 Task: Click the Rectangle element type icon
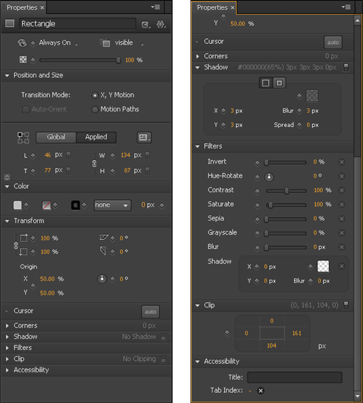[10, 24]
